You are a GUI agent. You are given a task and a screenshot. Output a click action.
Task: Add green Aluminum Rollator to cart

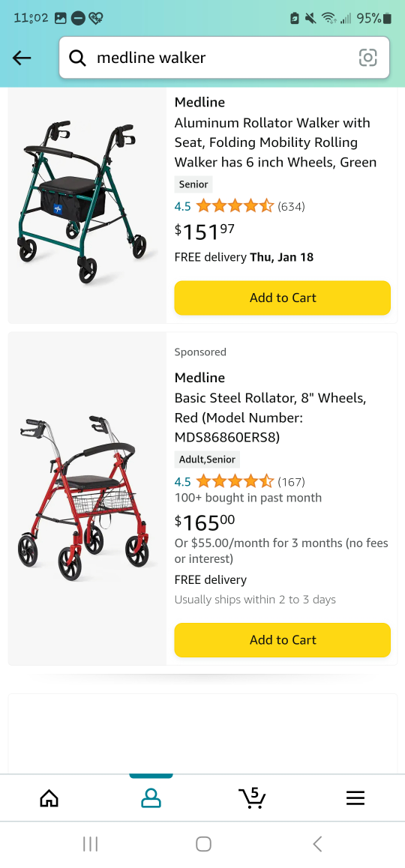[x=283, y=298]
